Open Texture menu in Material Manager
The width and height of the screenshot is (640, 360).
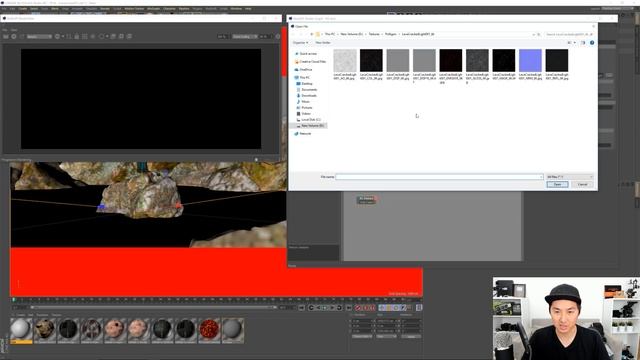point(57,315)
